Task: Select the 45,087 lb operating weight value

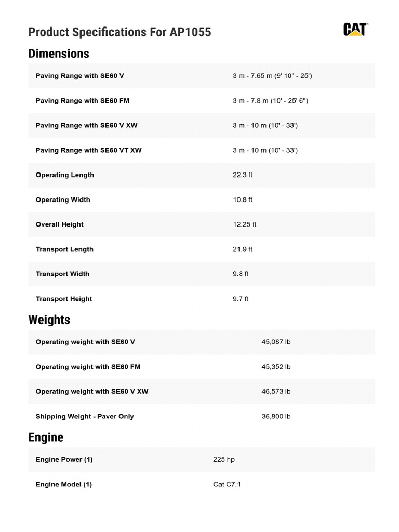Action: (276, 342)
